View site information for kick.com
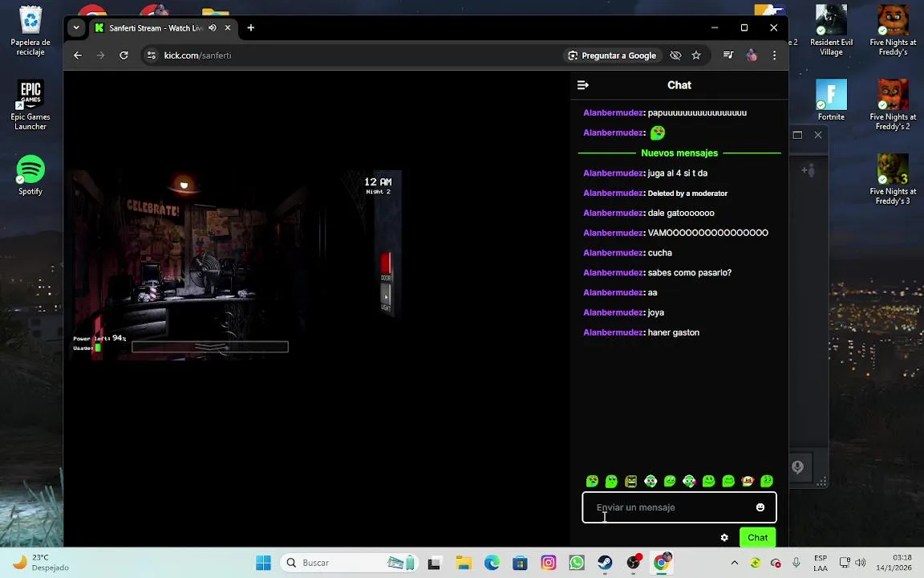 (x=152, y=55)
